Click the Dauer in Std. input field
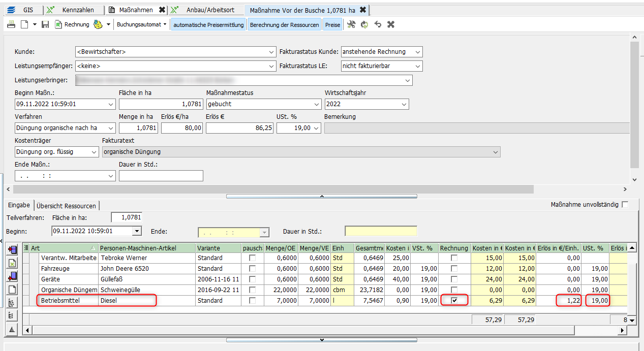This screenshot has width=644, height=351. click(161, 176)
